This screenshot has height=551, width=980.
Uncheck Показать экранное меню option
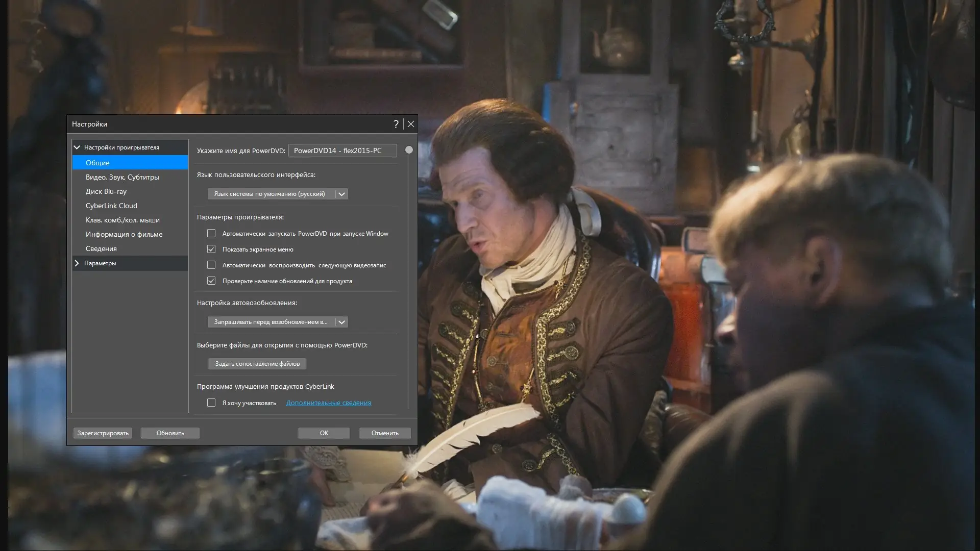pos(211,249)
